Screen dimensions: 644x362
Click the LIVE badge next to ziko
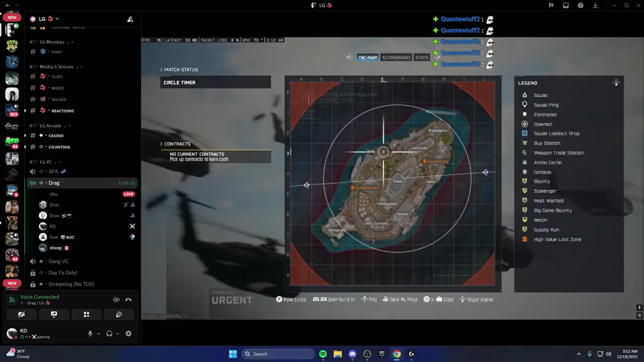(x=129, y=194)
